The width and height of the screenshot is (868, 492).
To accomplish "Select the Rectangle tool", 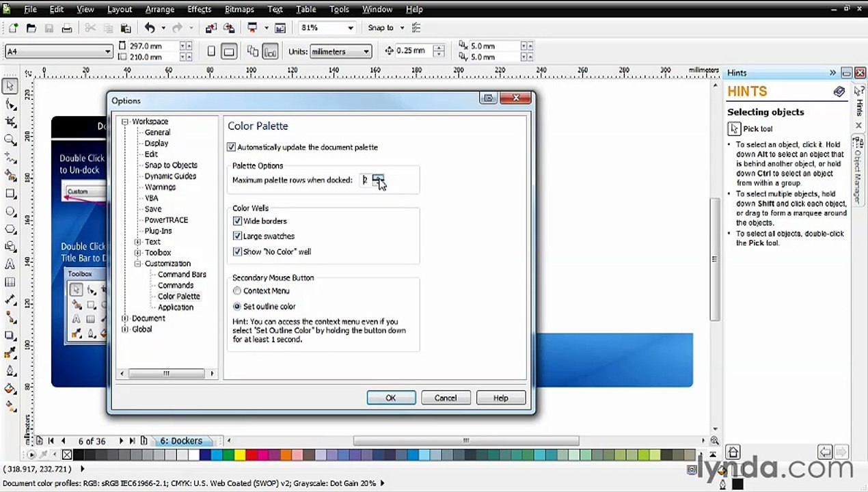I will [10, 193].
